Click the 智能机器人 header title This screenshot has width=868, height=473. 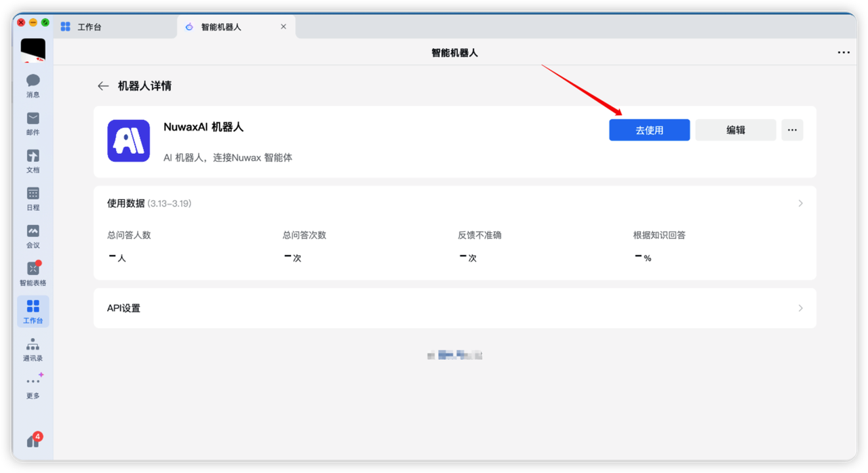click(454, 53)
